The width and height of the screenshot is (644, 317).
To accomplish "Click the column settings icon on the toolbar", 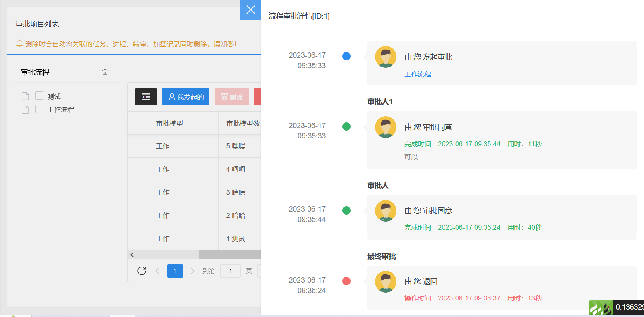I will click(146, 97).
